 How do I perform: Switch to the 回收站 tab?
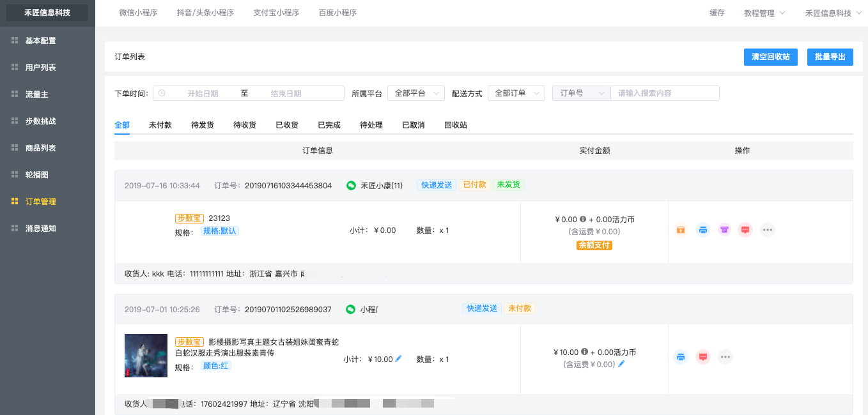pyautogui.click(x=456, y=125)
